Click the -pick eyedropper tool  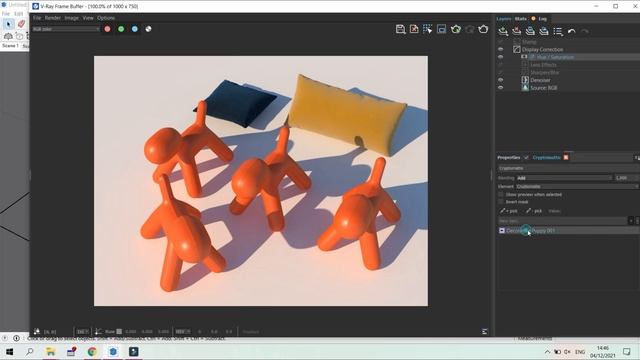(534, 211)
